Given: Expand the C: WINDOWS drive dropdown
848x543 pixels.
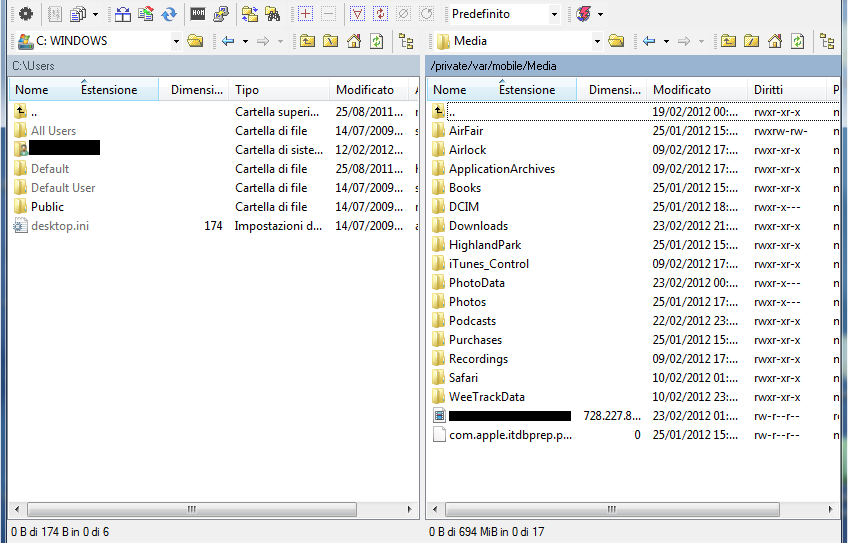Looking at the screenshot, I should click(176, 41).
